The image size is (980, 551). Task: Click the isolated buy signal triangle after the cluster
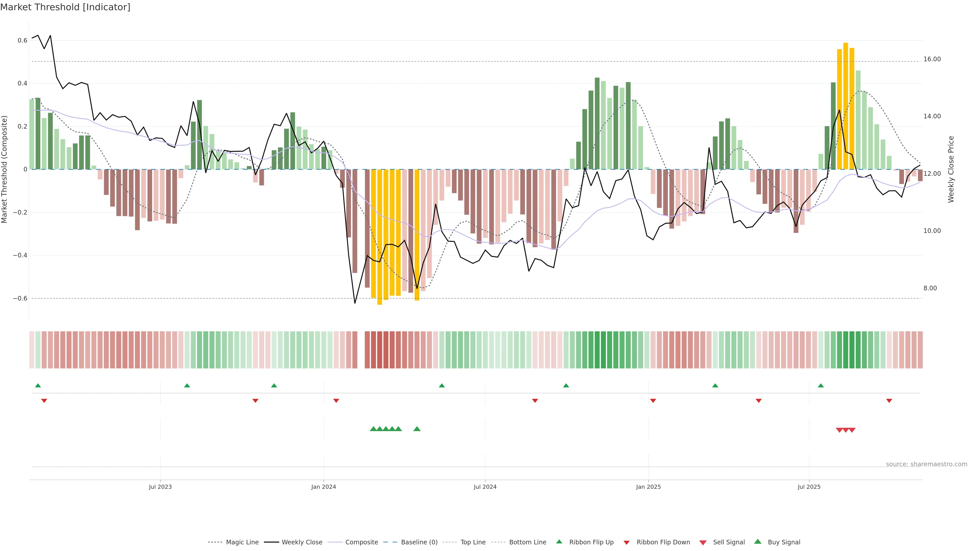417,429
